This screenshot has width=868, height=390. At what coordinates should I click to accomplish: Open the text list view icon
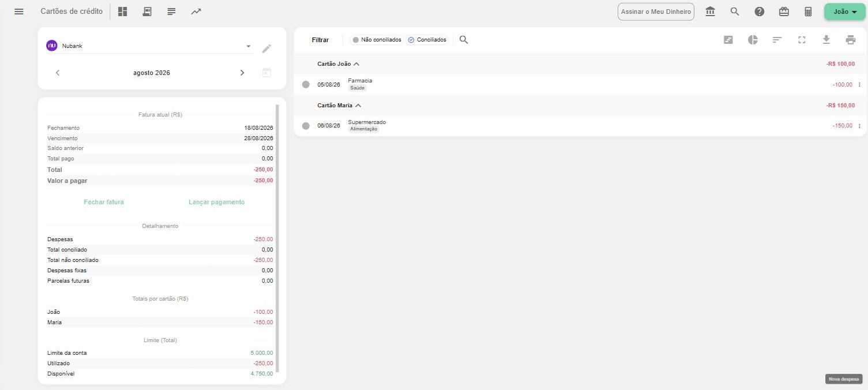(171, 12)
